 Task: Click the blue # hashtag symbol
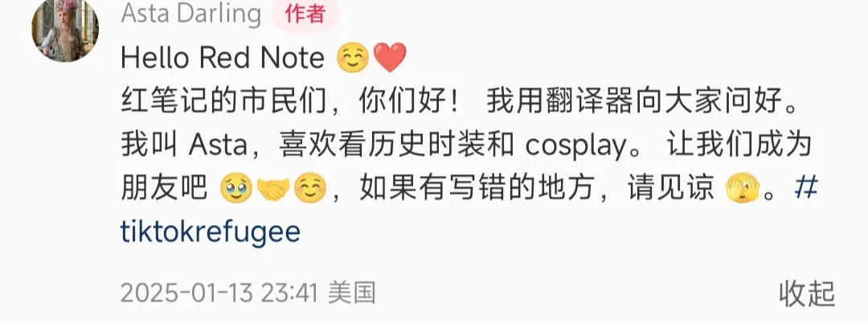807,190
